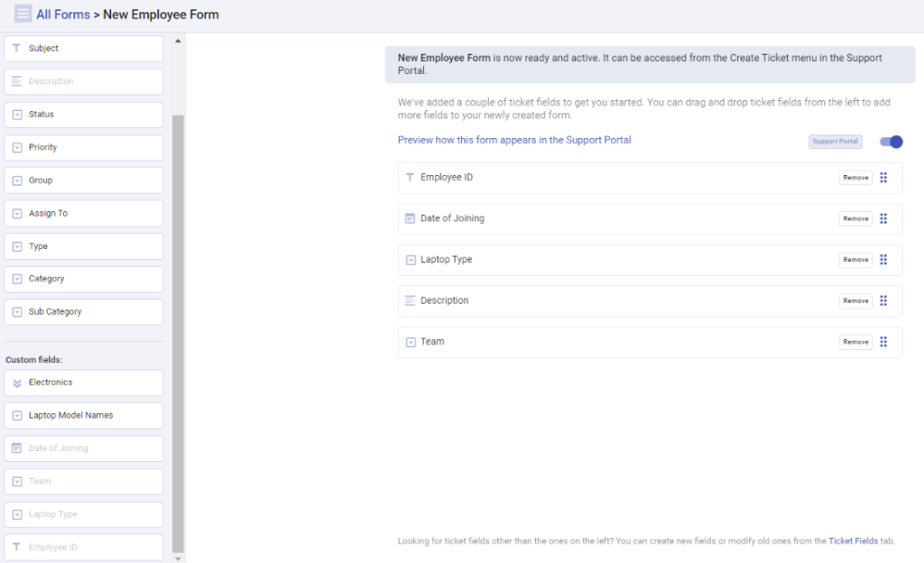Click the drag handle icon on the Team row
Viewport: 924px width, 563px height.
[x=883, y=342]
